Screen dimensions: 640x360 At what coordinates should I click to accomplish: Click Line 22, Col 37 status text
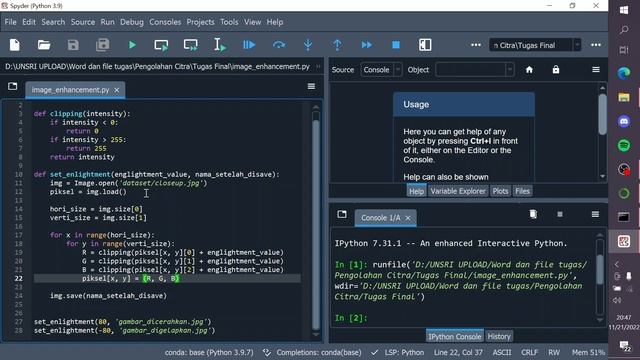click(x=458, y=352)
